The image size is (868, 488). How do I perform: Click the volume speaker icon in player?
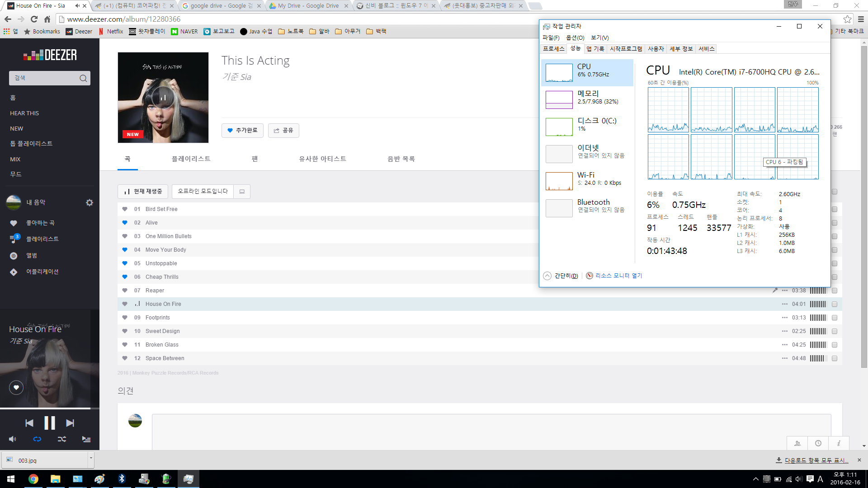click(12, 439)
